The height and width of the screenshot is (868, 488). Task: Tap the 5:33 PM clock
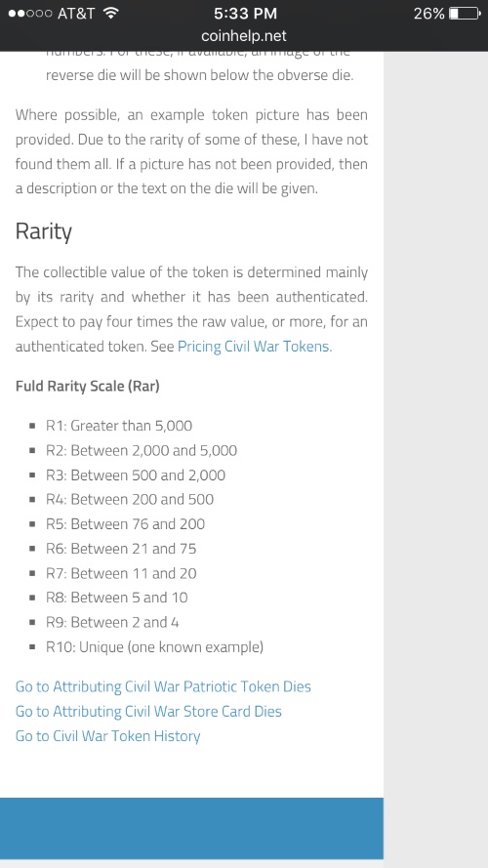[245, 14]
